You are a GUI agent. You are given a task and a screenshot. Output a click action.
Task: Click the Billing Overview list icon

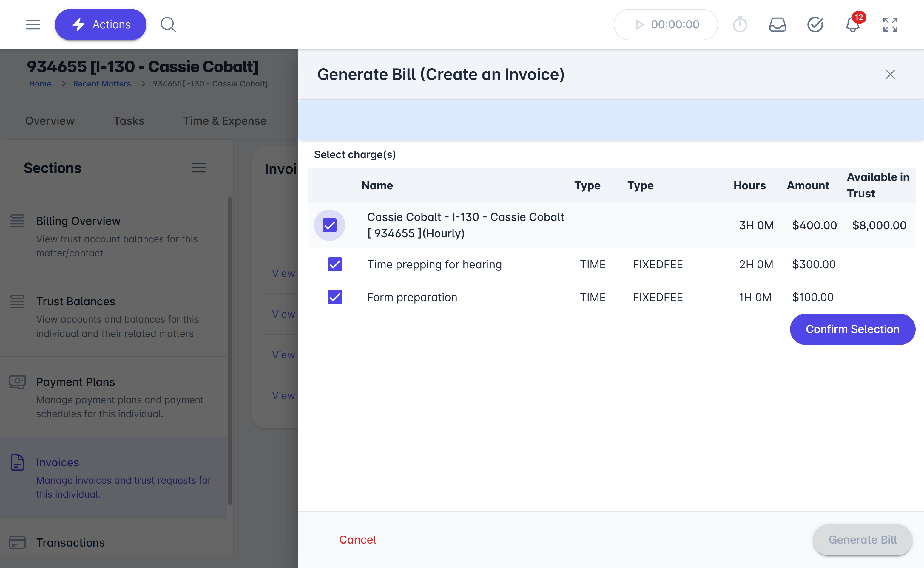click(17, 221)
